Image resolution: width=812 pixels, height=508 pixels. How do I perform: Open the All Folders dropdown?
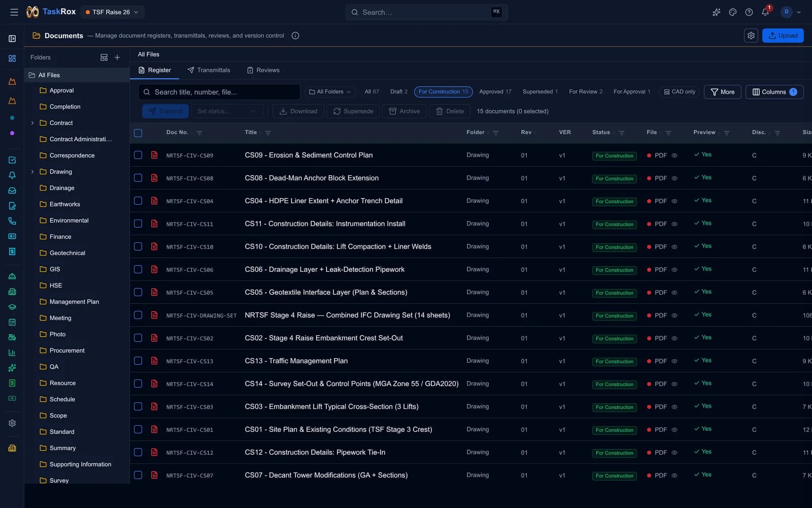pos(330,92)
